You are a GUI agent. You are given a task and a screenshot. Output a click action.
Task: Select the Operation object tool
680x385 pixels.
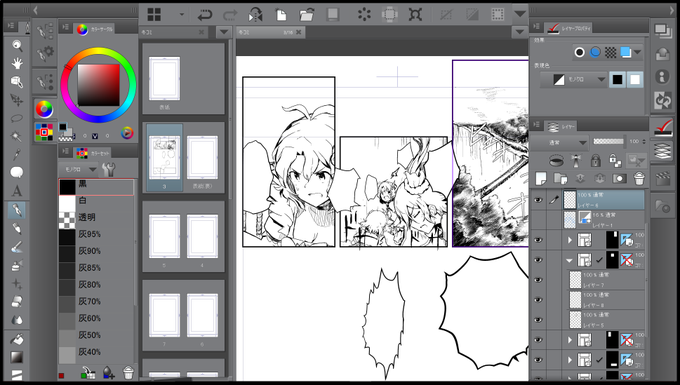(x=17, y=82)
